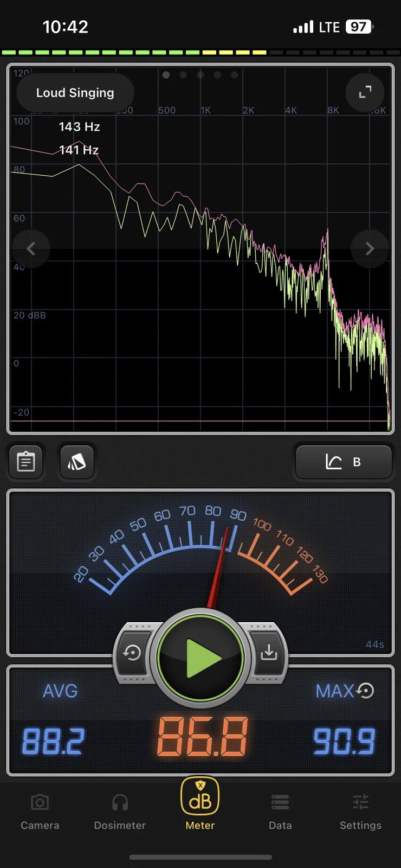Tap the orange 86.8 current level readout
The height and width of the screenshot is (868, 401).
pyautogui.click(x=202, y=737)
